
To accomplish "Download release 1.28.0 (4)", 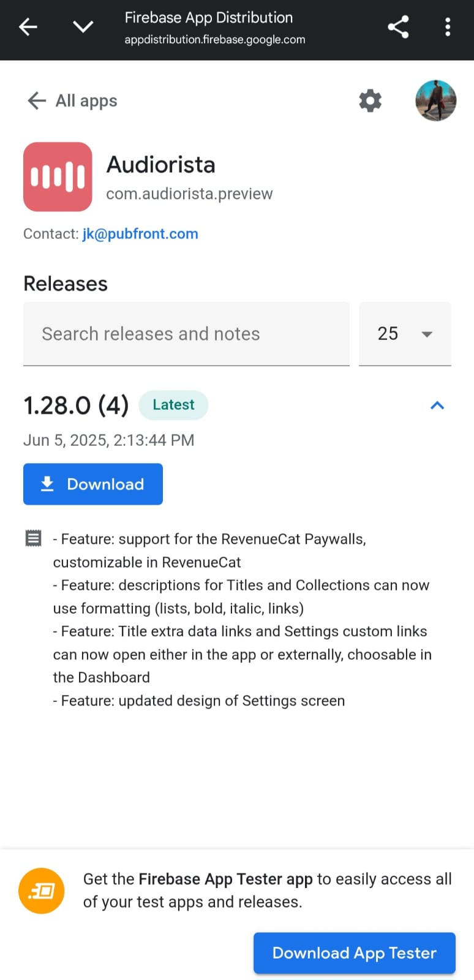I will click(93, 484).
